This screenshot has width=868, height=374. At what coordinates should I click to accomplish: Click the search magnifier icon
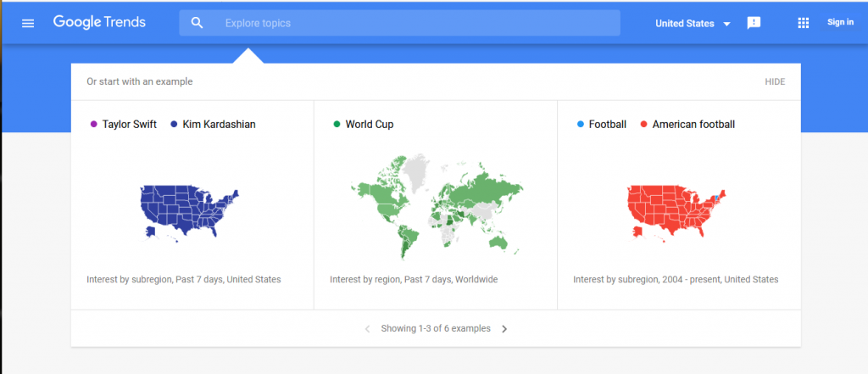click(197, 23)
